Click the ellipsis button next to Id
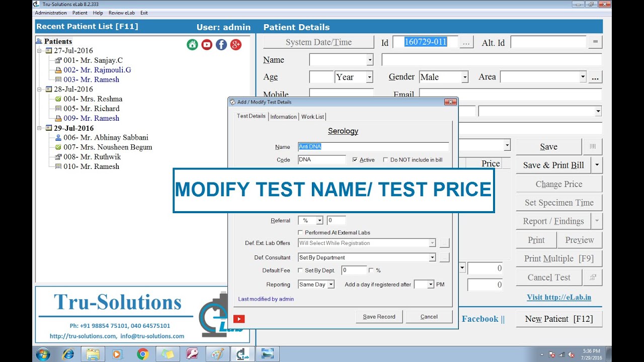Viewport: 644px width, 362px height. tap(466, 43)
